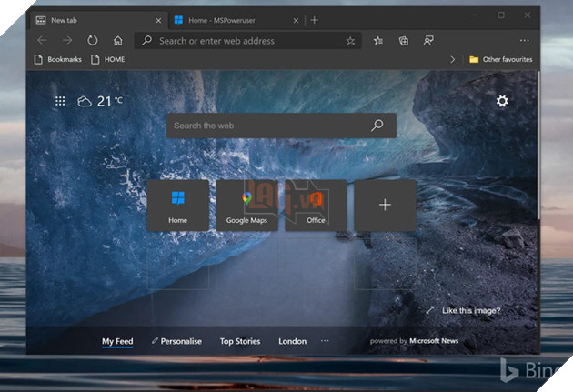Add a quick link with plus tile
Image resolution: width=573 pixels, height=392 pixels.
tap(385, 206)
